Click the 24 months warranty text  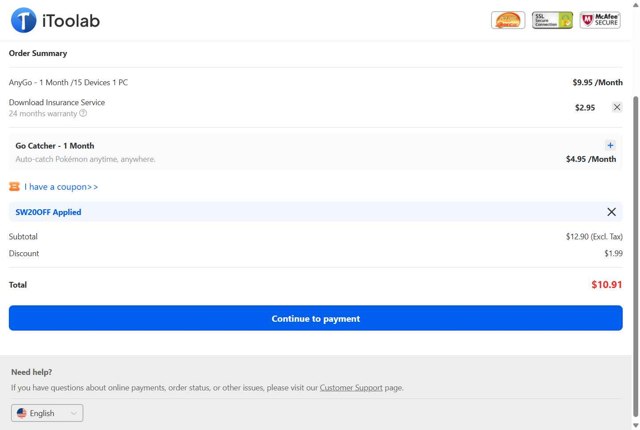pos(43,113)
